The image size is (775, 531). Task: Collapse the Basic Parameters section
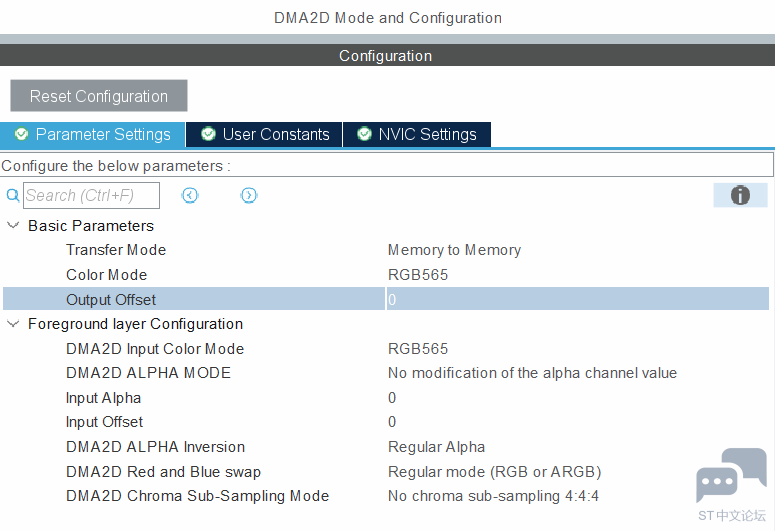click(13, 225)
